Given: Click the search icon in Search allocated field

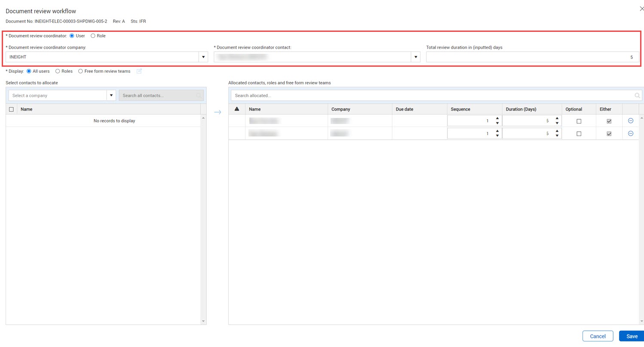Looking at the screenshot, I should click(637, 96).
